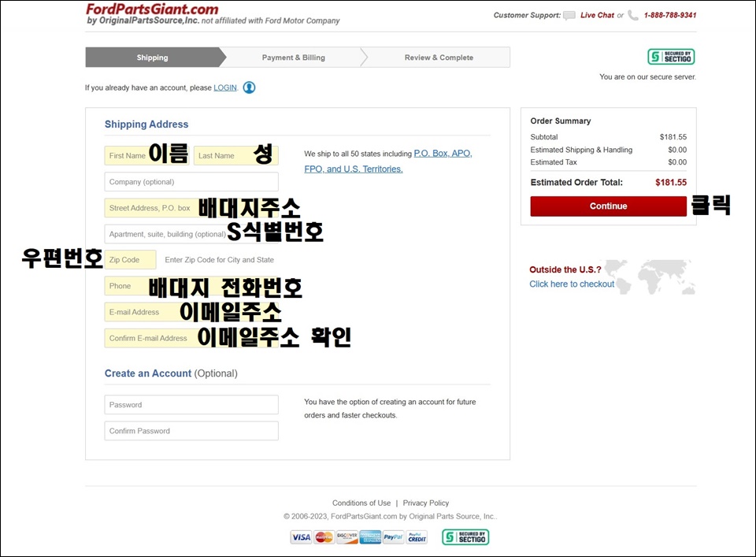Screen dimensions: 756x557
Task: Click the Sectigo badge in the footer
Action: 465,537
